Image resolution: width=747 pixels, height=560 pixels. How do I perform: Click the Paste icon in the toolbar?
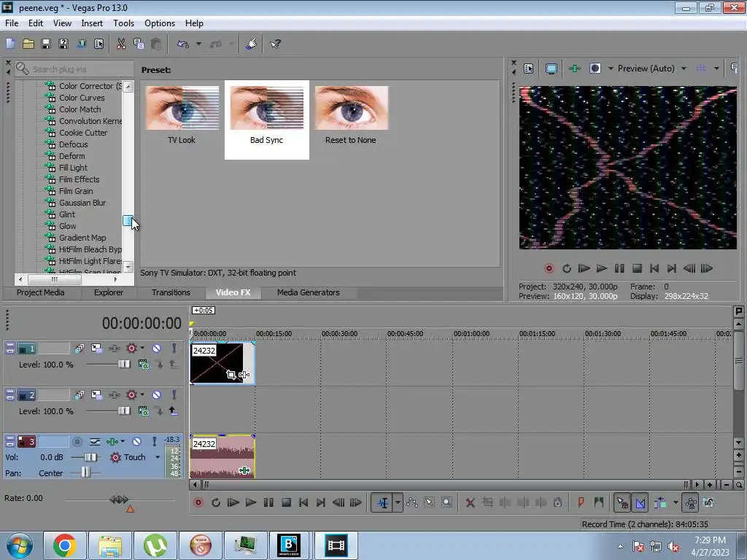click(156, 44)
